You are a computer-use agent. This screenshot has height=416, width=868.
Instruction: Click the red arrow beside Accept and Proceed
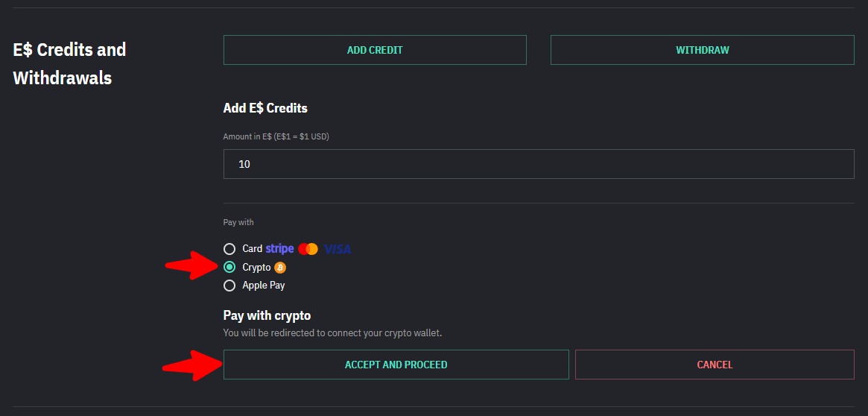189,365
